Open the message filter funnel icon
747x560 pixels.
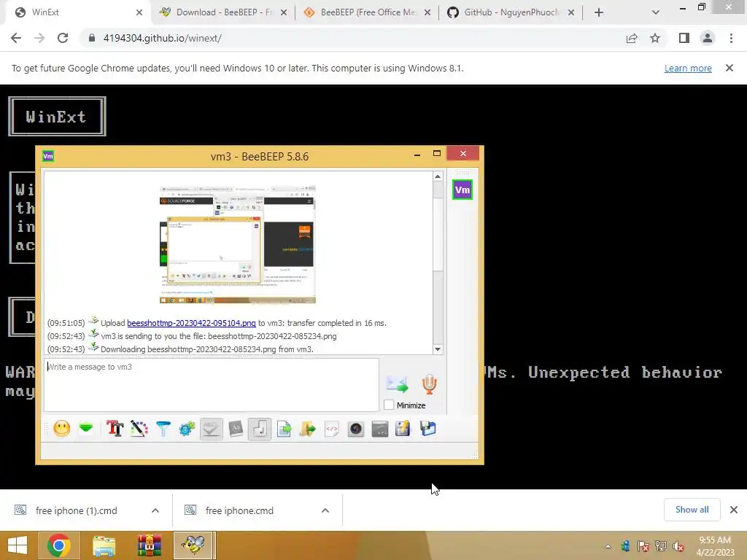click(163, 429)
